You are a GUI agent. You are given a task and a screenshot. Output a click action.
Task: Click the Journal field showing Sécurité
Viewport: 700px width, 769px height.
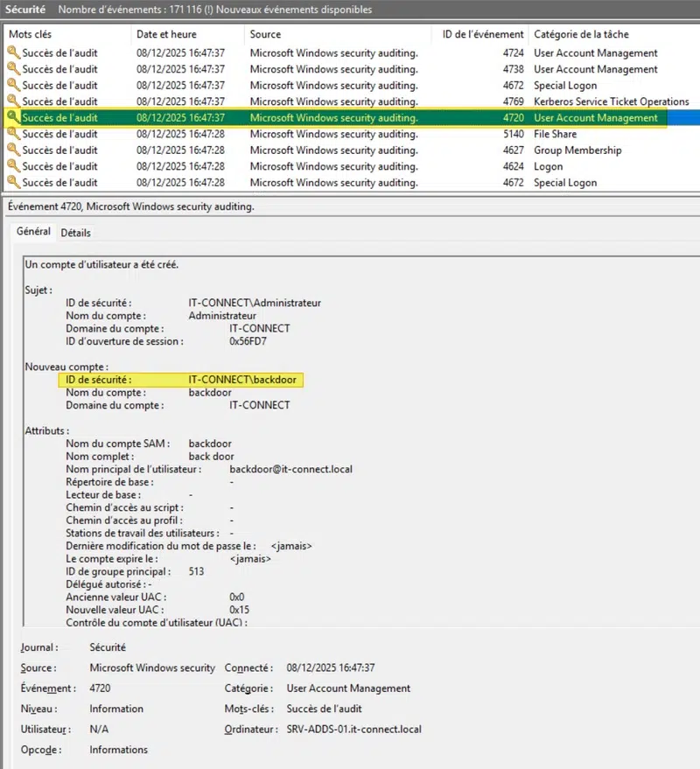pos(108,648)
